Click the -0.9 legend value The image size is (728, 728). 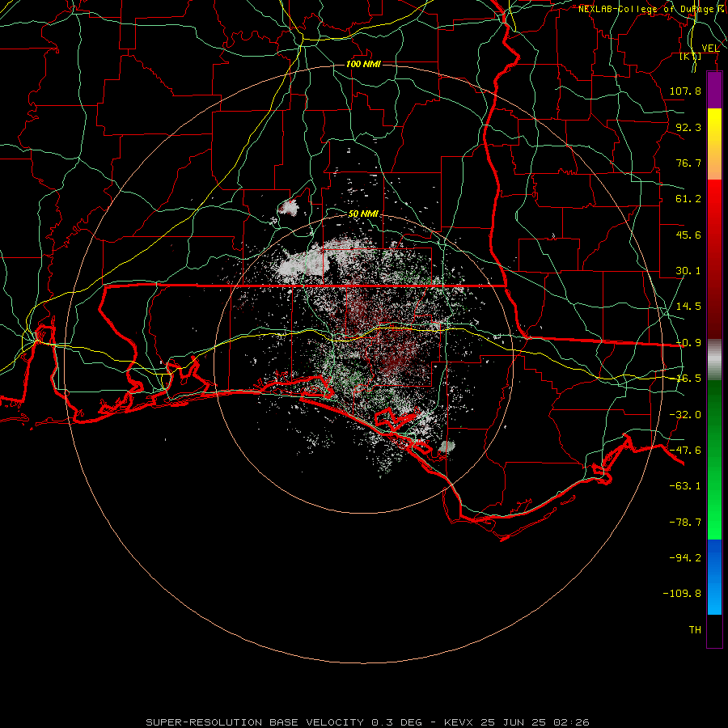click(688, 343)
